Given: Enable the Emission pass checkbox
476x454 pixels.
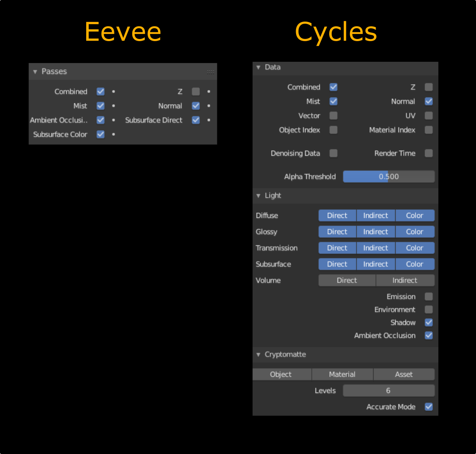Looking at the screenshot, I should coord(429,297).
